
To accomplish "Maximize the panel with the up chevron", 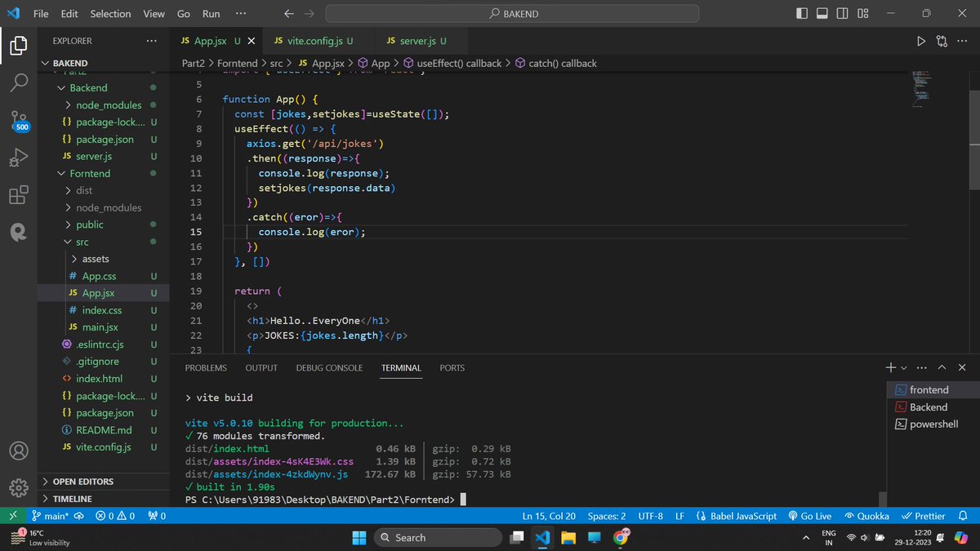I will [942, 367].
